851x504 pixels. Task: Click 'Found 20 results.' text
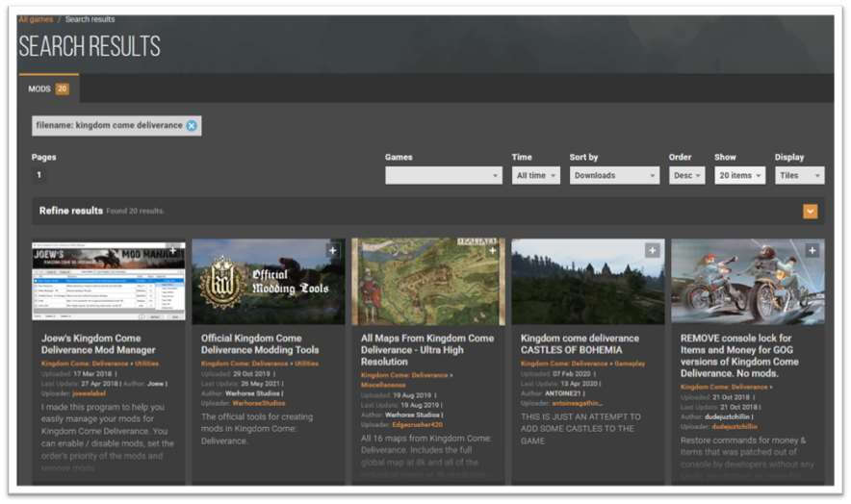point(135,212)
